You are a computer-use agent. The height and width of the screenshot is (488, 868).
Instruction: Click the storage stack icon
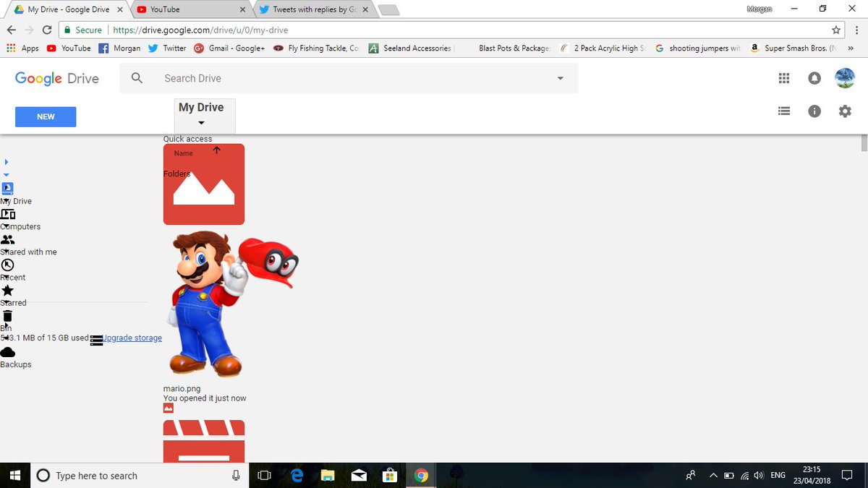(x=96, y=341)
